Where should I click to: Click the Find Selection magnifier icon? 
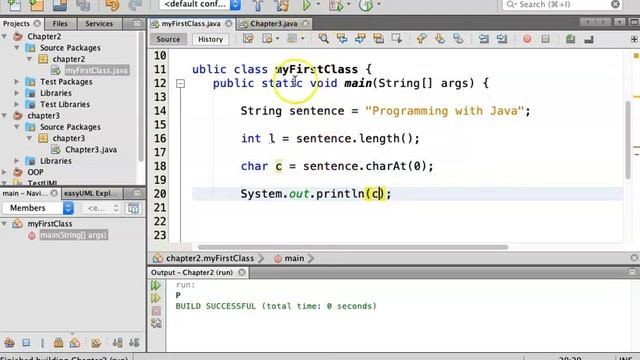click(x=323, y=39)
